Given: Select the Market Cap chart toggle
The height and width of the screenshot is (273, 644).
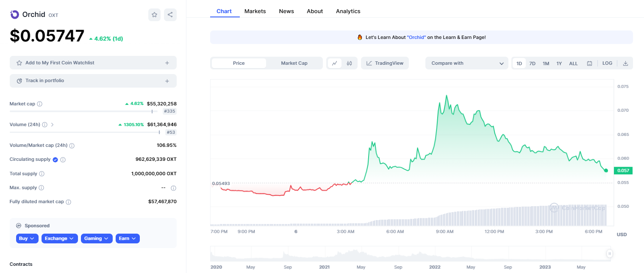Looking at the screenshot, I should [x=294, y=63].
